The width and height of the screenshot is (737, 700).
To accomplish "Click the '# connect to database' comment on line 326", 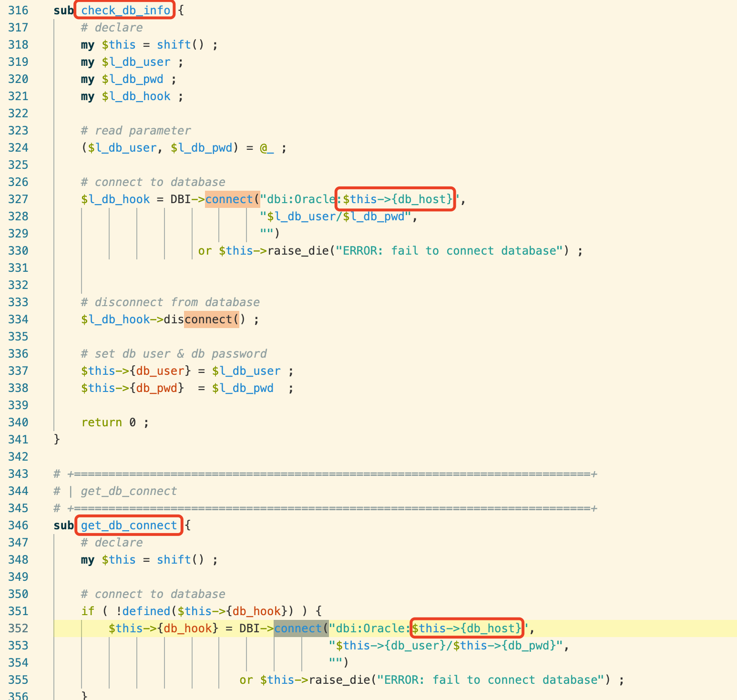I will point(153,182).
